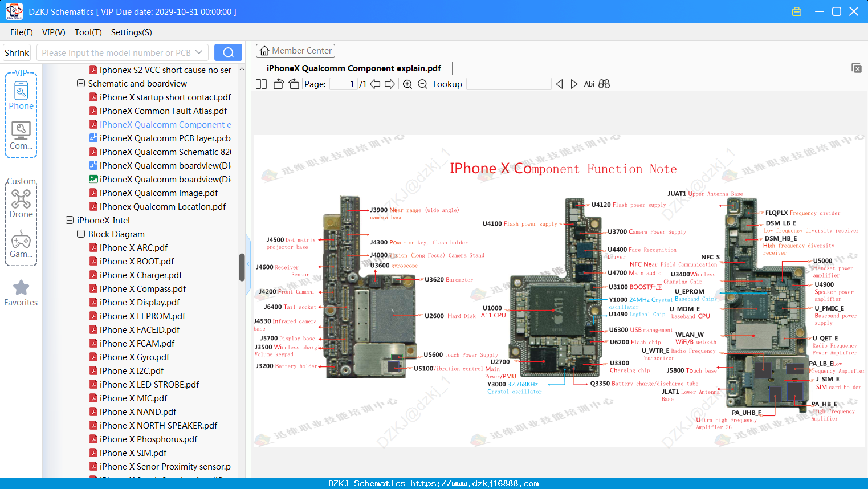
Task: Open the Phone category in the VIP sidebar
Action: point(21,95)
